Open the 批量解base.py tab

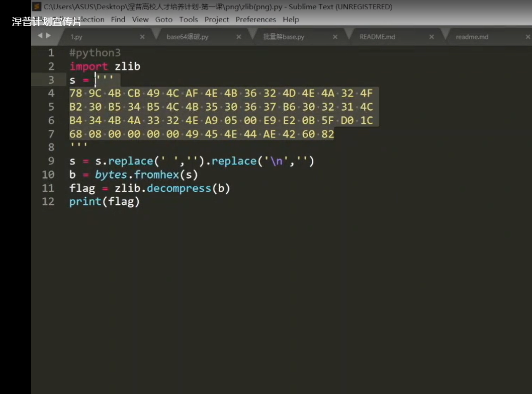pyautogui.click(x=284, y=37)
